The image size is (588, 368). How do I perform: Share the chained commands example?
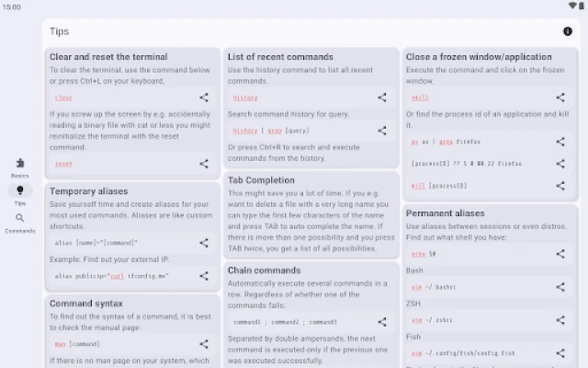coord(382,322)
